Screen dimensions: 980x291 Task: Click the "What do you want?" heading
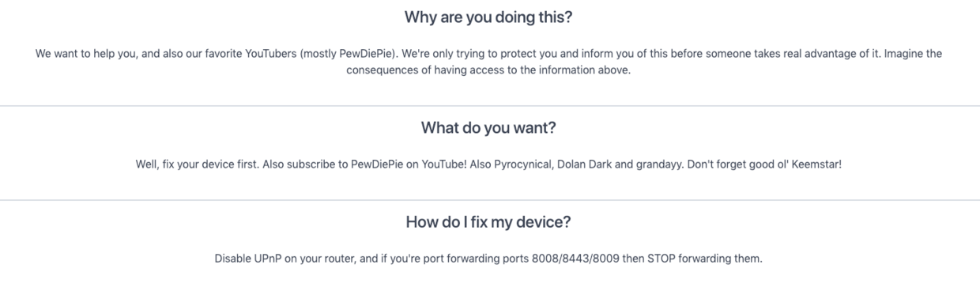coord(488,127)
